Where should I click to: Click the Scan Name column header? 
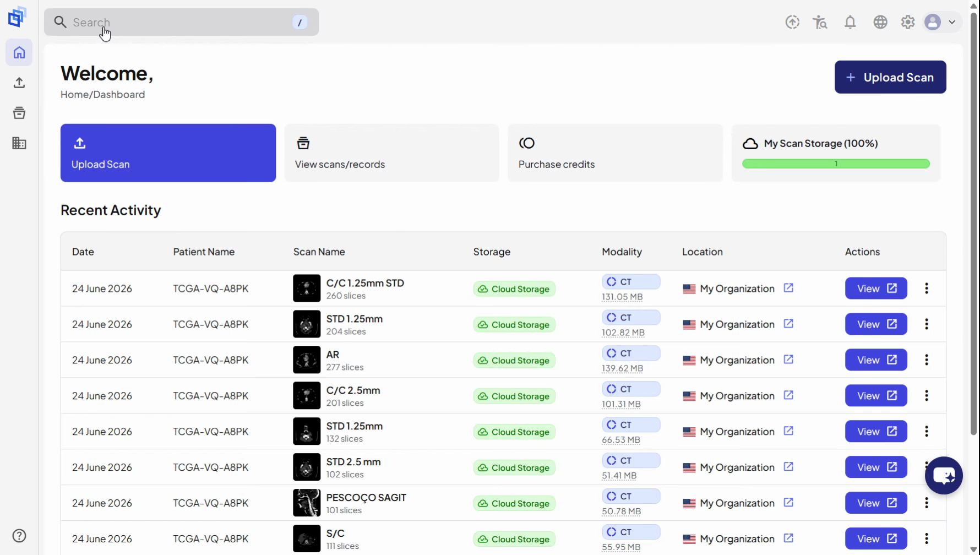tap(319, 252)
